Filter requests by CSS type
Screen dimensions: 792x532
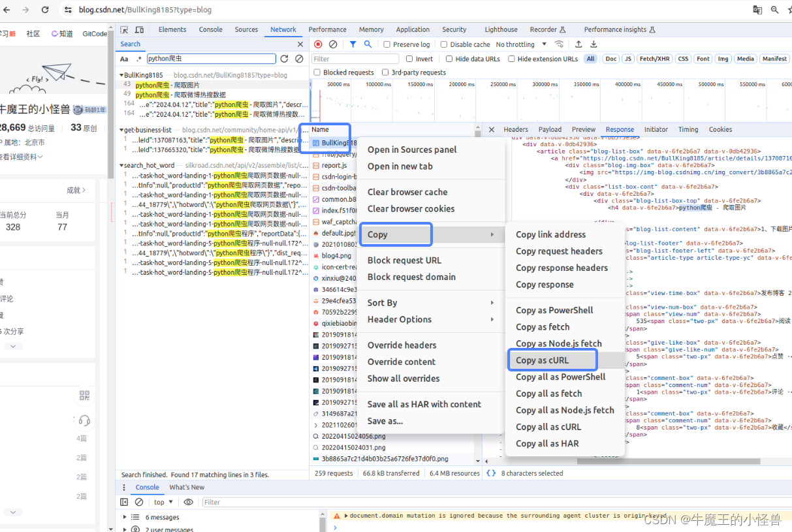tap(683, 59)
